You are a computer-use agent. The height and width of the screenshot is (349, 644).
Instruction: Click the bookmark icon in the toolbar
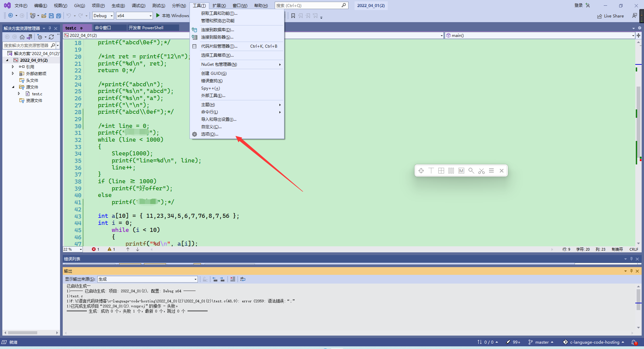(x=293, y=16)
